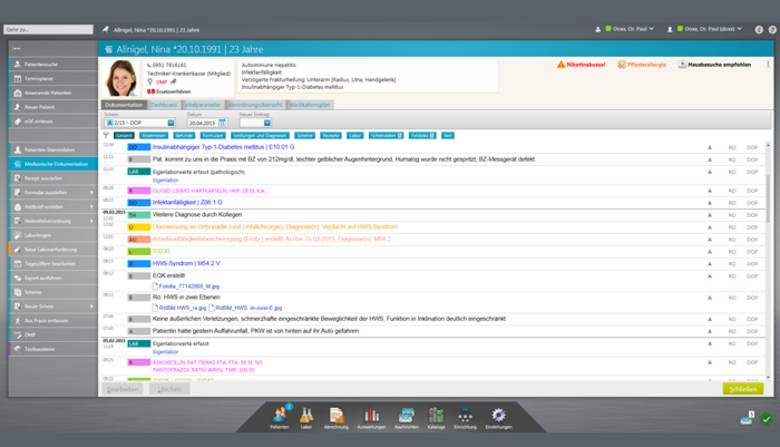Toggle the Rezepte filter chip
Screen dimensions: 780x447
329,134
